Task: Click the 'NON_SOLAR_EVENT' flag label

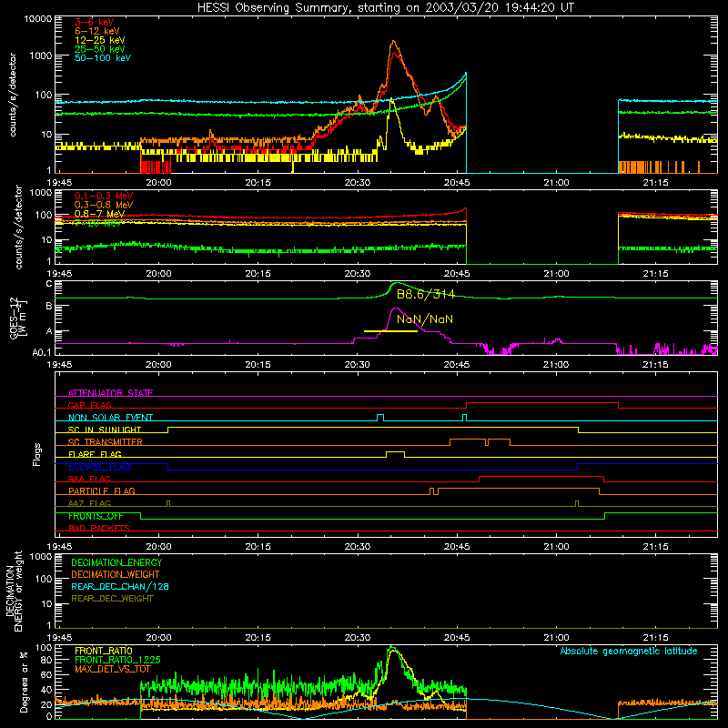Action: tap(110, 418)
